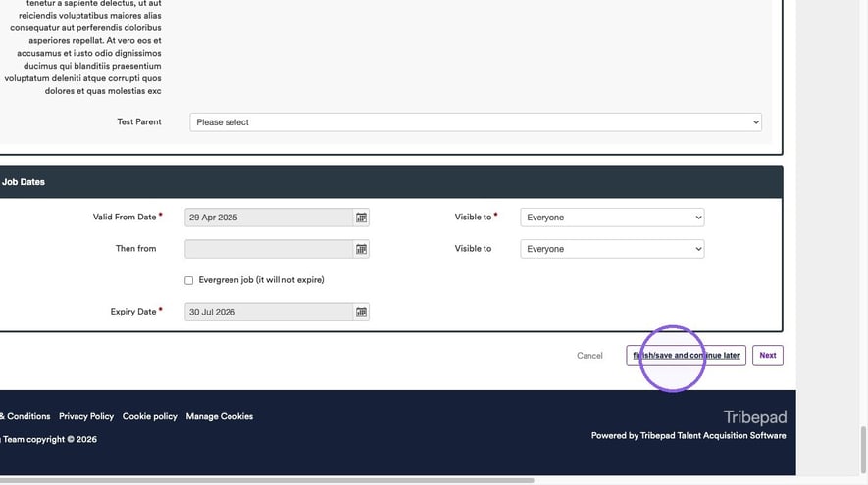Viewport: 868px width, 485px height.
Task: Open Visible to dropdown beside Valid From Date
Action: (612, 218)
